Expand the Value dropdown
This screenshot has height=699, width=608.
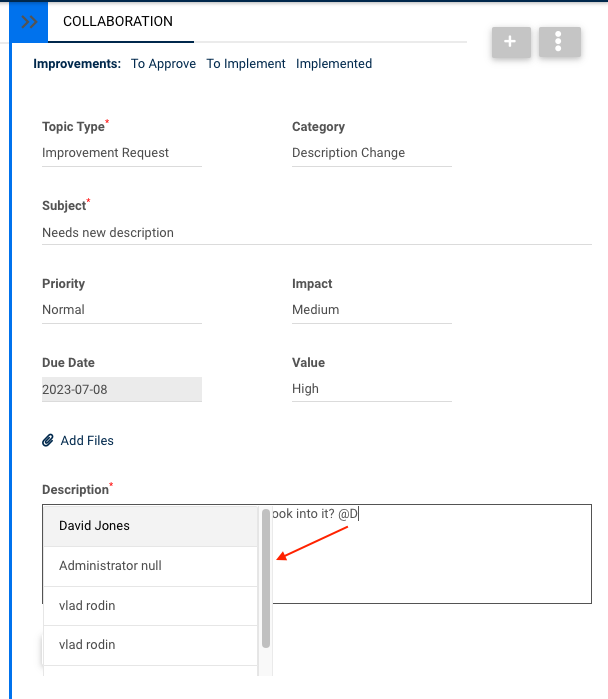(371, 389)
